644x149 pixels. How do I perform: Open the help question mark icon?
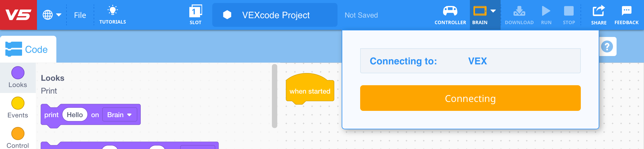click(607, 47)
